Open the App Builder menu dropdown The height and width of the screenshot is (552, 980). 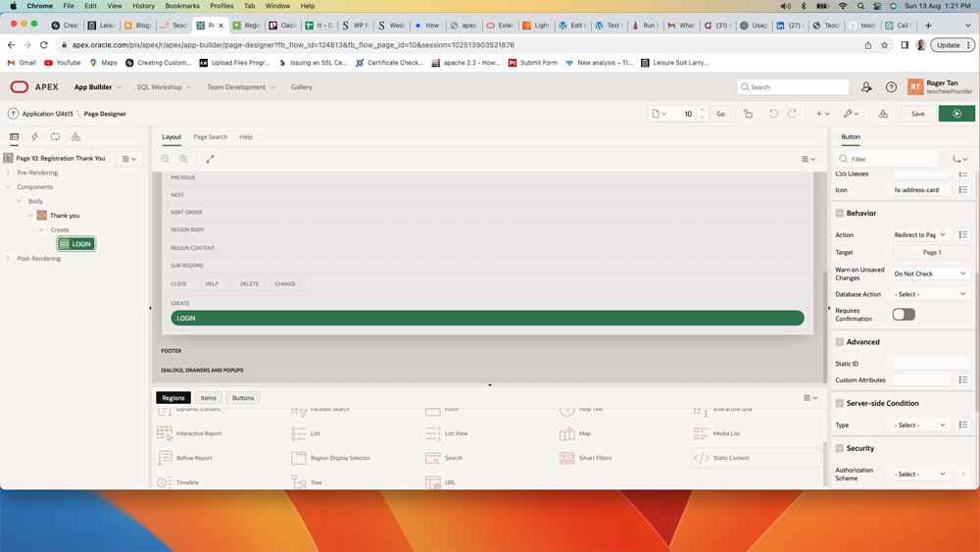pos(97,87)
